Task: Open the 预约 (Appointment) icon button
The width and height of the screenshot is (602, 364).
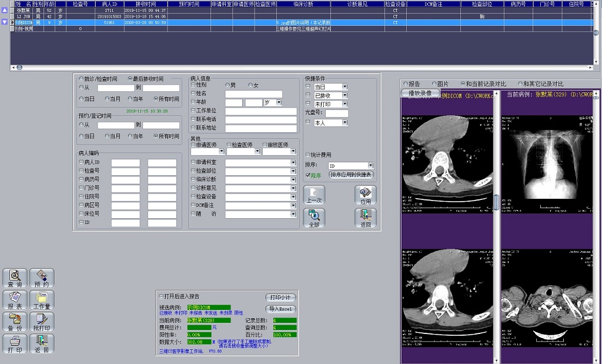Action: click(x=41, y=278)
